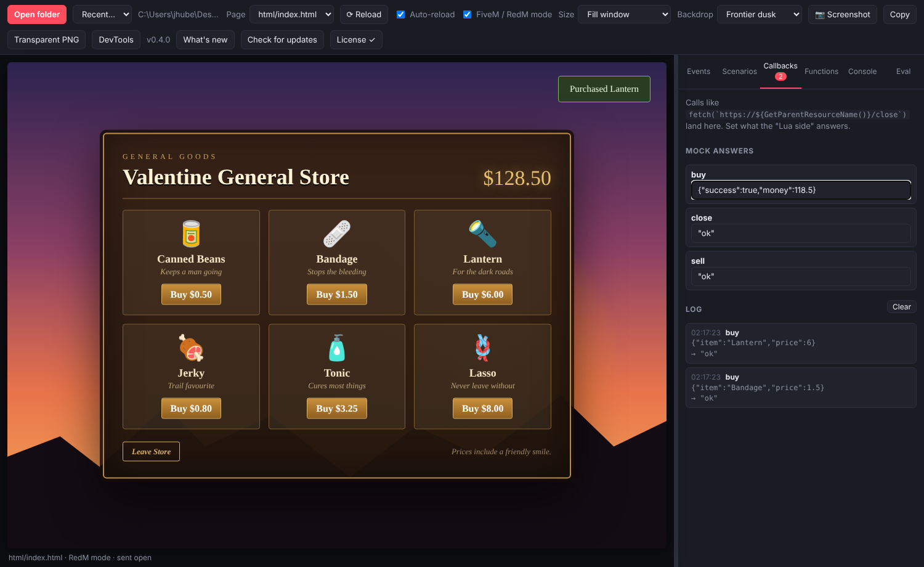
Task: Click the Open folder button
Action: (x=37, y=14)
